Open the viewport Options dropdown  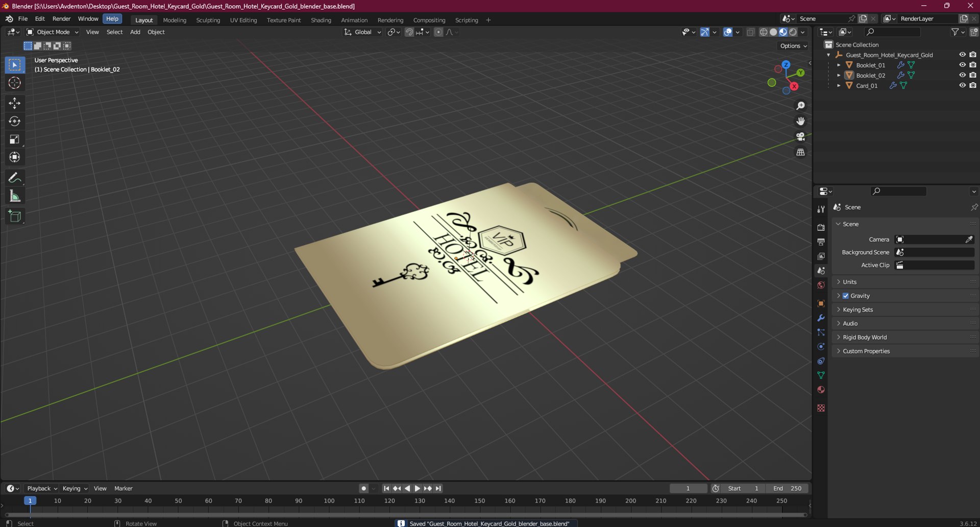click(x=794, y=46)
